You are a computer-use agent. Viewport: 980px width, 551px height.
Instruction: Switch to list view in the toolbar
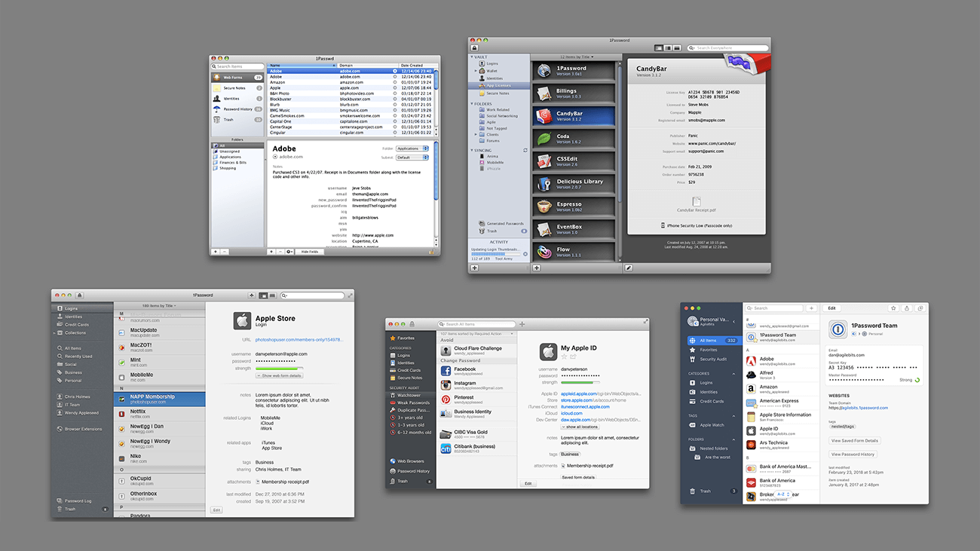(677, 47)
